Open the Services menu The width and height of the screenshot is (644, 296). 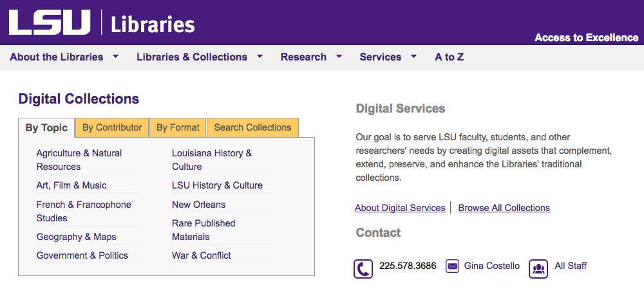(381, 57)
